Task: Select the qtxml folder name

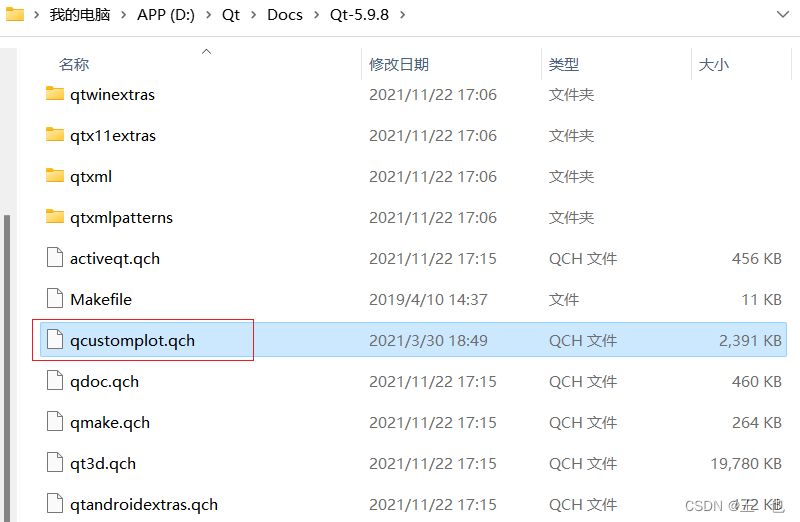Action: pyautogui.click(x=91, y=177)
